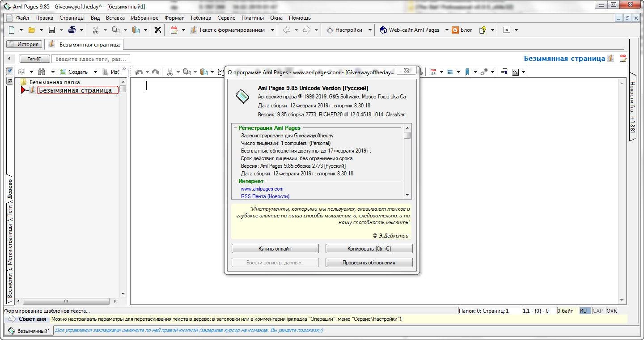This screenshot has height=340, width=644.
Task: Toggle the pin icon on the tree panel
Action: tap(9, 72)
